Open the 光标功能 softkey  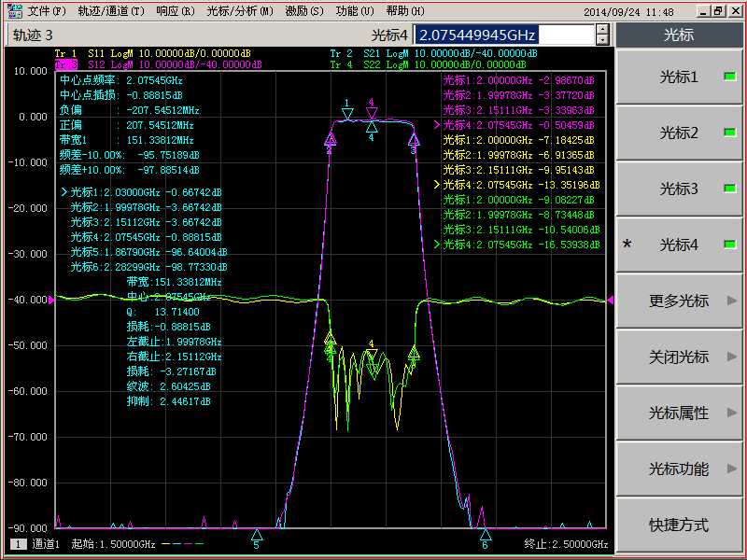pyautogui.click(x=679, y=469)
